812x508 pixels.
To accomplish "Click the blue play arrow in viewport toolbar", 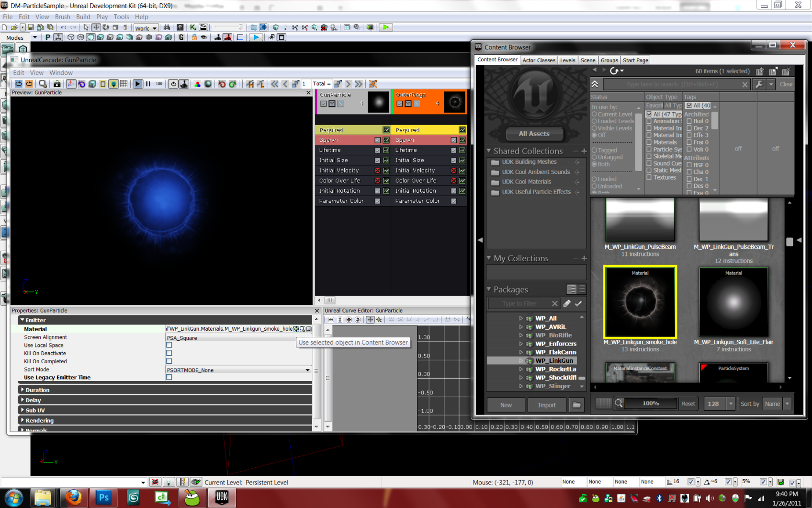I will coord(256,37).
